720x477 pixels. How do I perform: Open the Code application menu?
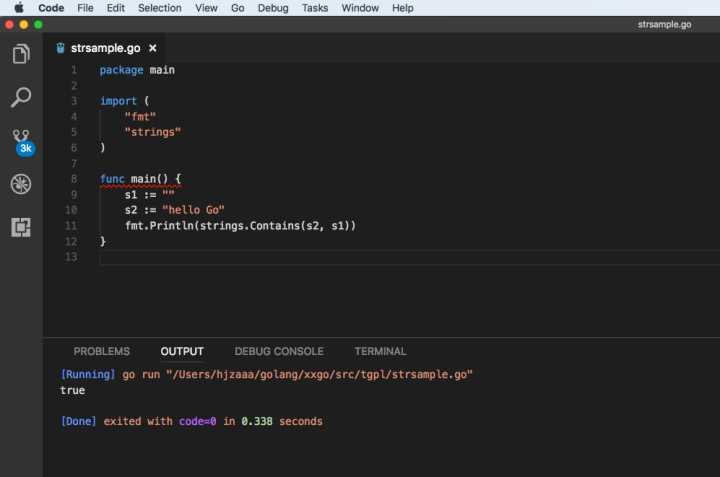[51, 8]
